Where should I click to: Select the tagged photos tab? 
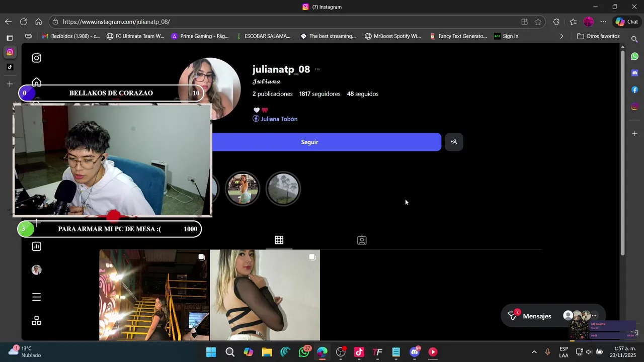pos(362,240)
